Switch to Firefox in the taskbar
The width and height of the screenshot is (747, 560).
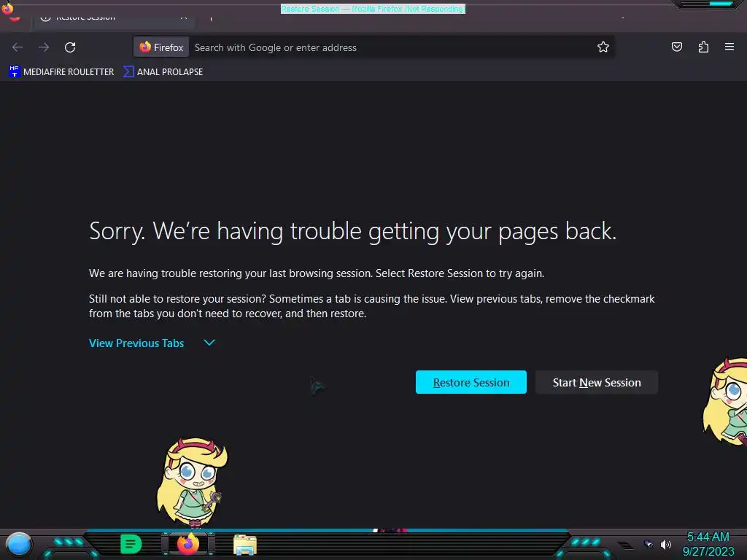point(188,544)
